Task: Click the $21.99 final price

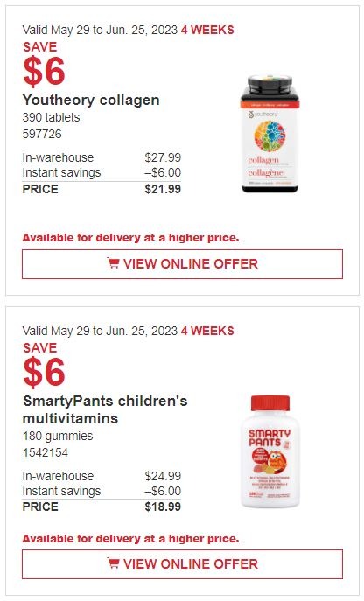Action: point(163,189)
